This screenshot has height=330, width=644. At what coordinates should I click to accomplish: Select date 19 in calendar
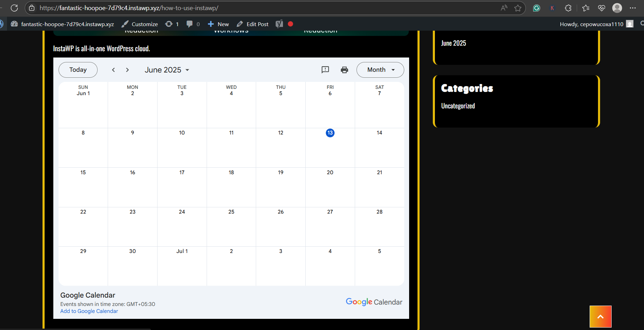point(281,172)
